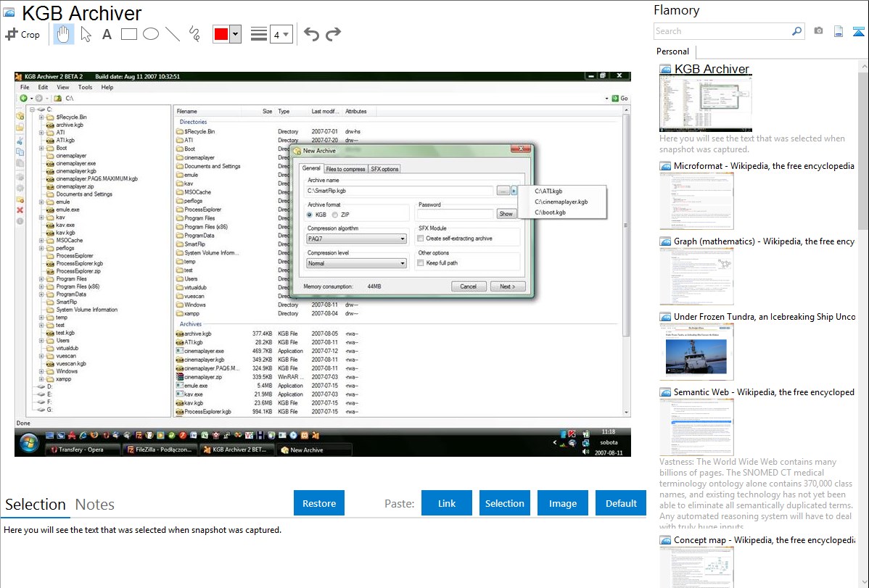The image size is (869, 588).
Task: Click the Flamory search field
Action: point(722,31)
